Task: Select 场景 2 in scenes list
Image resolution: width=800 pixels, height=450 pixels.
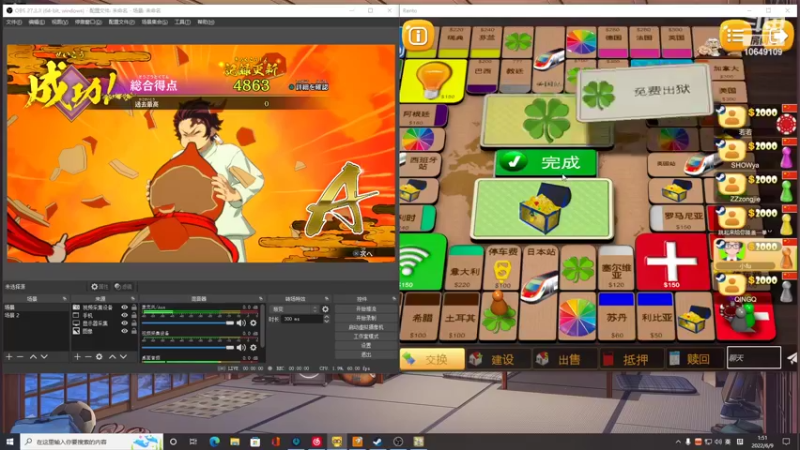Action: (36, 315)
